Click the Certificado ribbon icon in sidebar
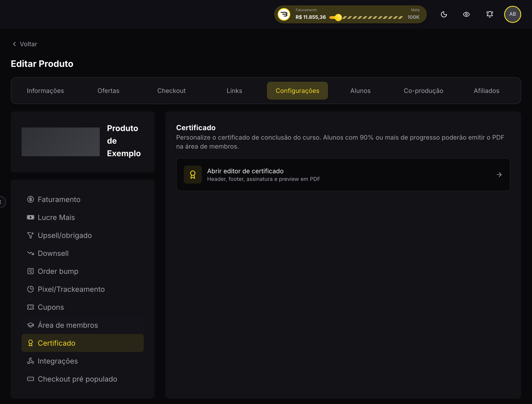Viewport: 532px width, 404px height. tap(31, 343)
